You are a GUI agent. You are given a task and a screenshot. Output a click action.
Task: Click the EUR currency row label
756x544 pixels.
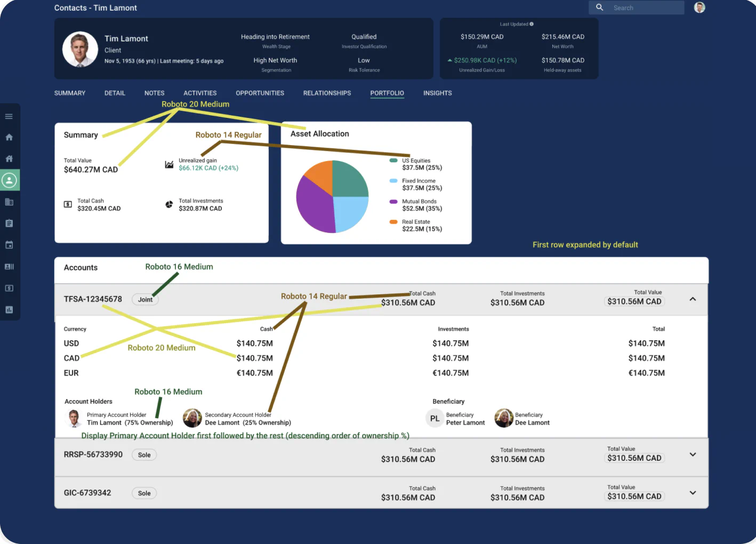tap(71, 373)
